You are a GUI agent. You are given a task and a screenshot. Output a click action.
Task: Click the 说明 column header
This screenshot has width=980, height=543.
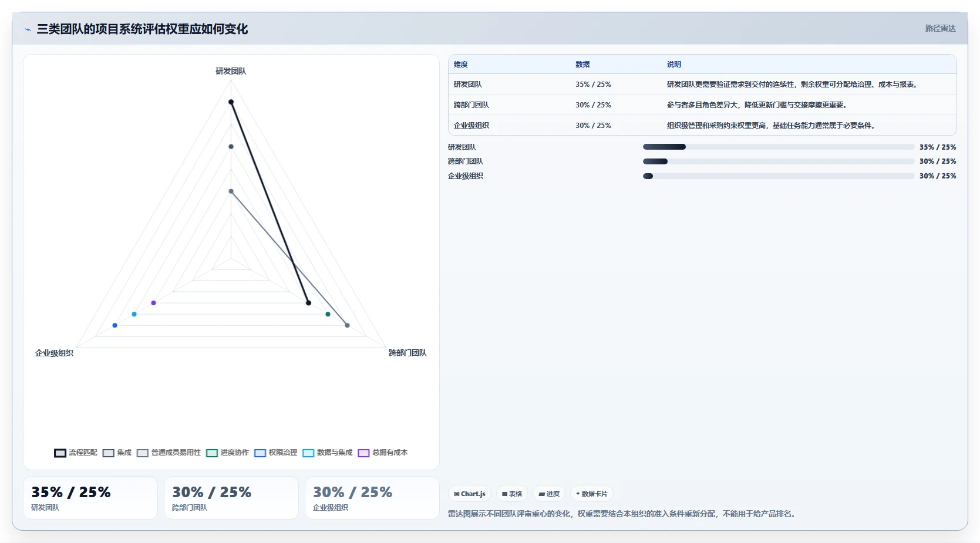[674, 65]
